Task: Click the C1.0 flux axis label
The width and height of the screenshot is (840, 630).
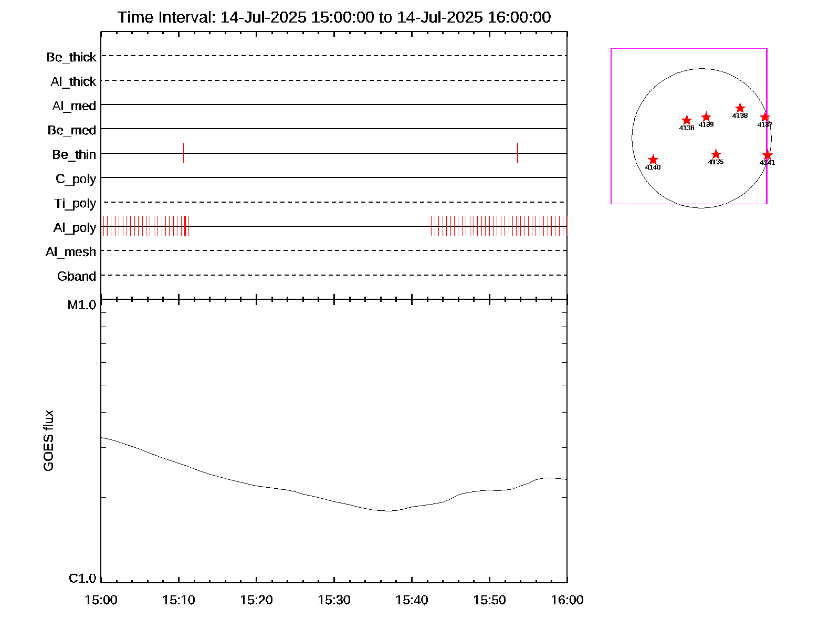Action: click(82, 579)
